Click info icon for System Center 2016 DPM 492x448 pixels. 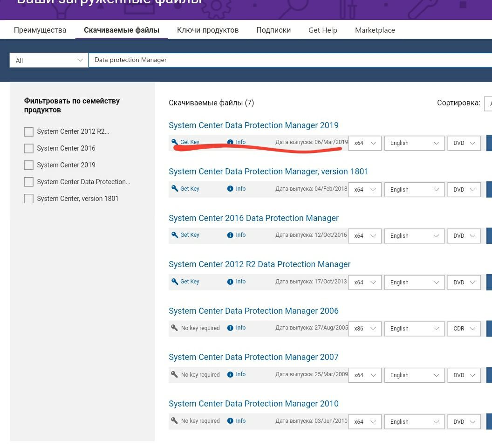(x=230, y=235)
